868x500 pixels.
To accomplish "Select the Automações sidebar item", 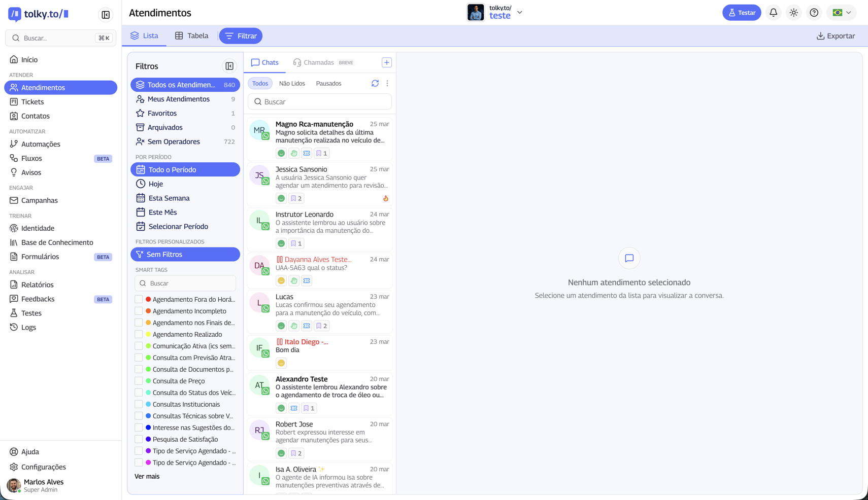I will pos(41,144).
